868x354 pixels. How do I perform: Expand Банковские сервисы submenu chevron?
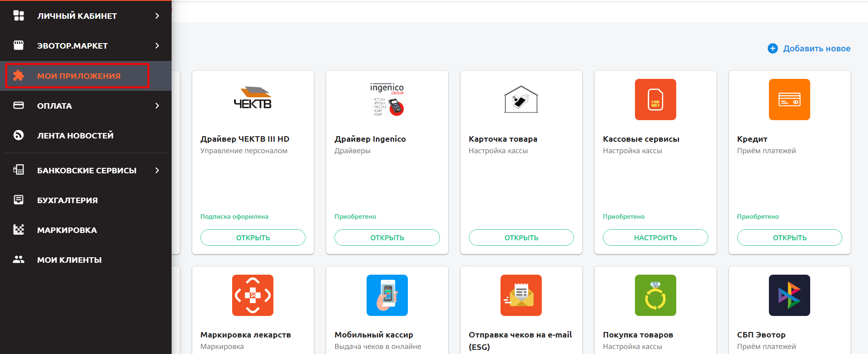pyautogui.click(x=157, y=170)
